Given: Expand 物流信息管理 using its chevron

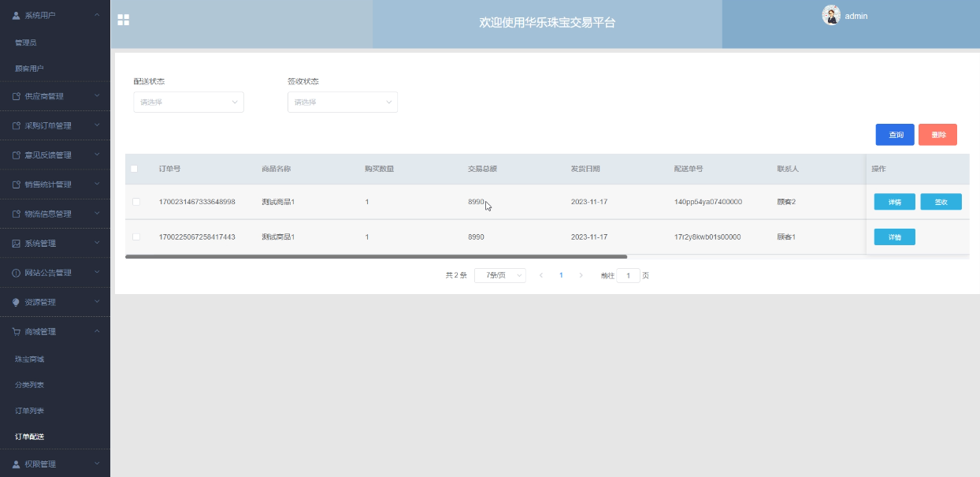Looking at the screenshot, I should [x=97, y=214].
